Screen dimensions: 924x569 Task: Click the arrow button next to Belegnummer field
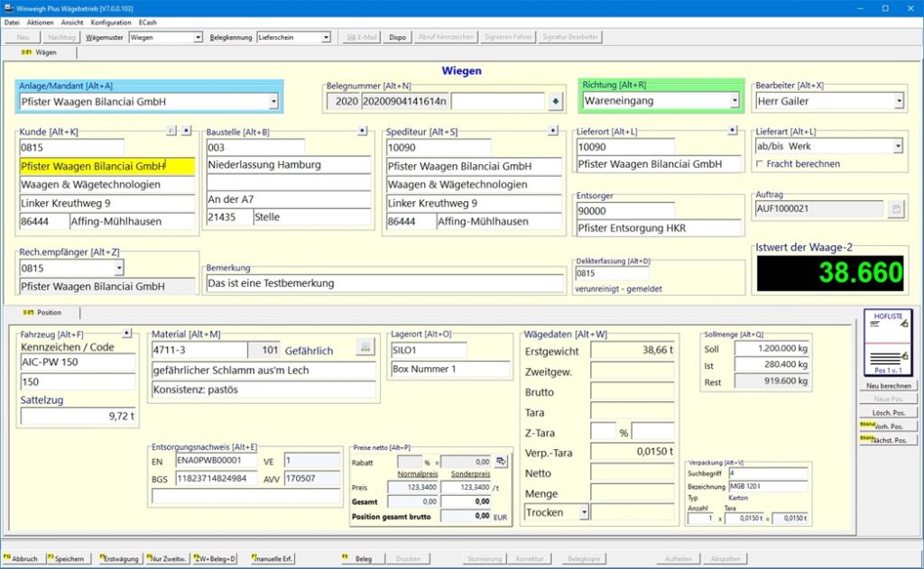(555, 101)
